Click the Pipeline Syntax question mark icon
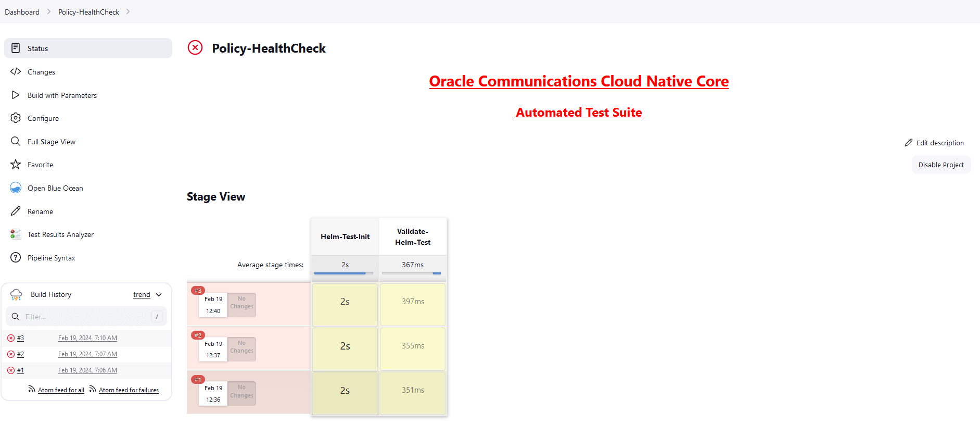Image resolution: width=980 pixels, height=424 pixels. 16,257
